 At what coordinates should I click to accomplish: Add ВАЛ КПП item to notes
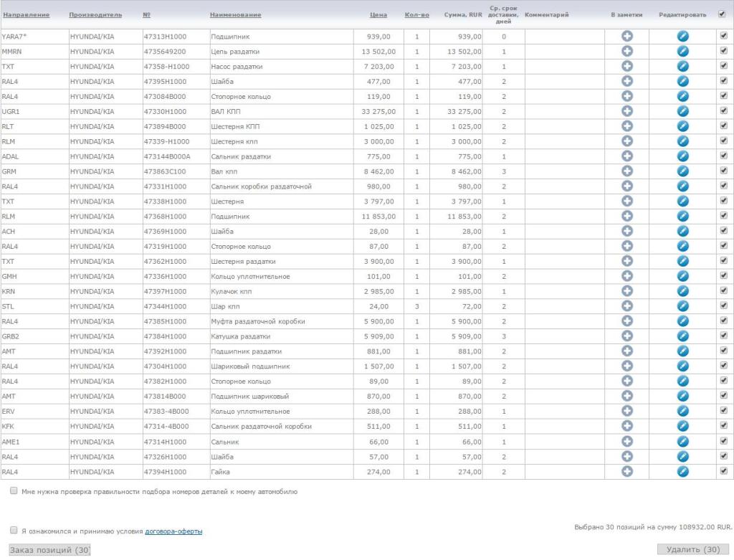coord(626,111)
